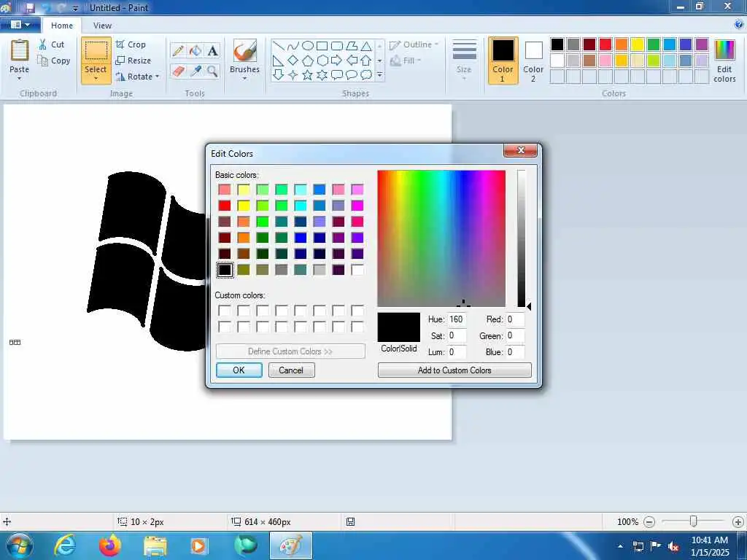Click Cancel in Edit Colors dialog
The height and width of the screenshot is (560, 747).
click(x=291, y=370)
